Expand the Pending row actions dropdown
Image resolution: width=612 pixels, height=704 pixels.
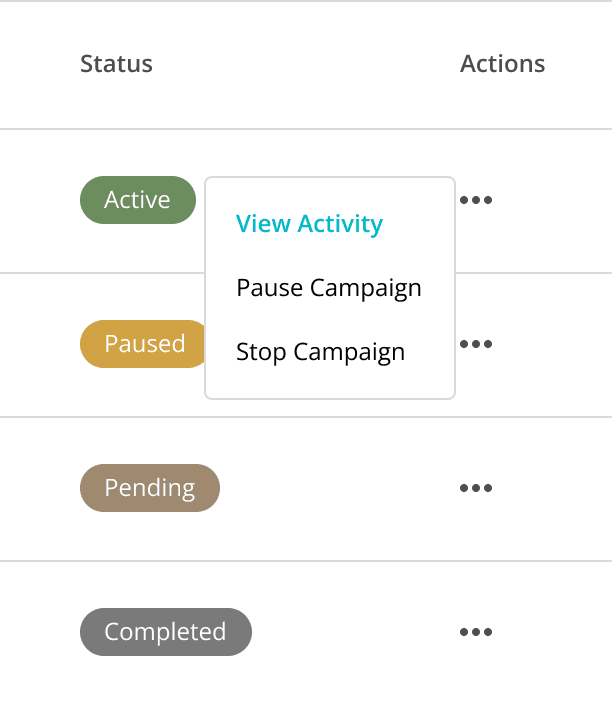[x=476, y=488]
